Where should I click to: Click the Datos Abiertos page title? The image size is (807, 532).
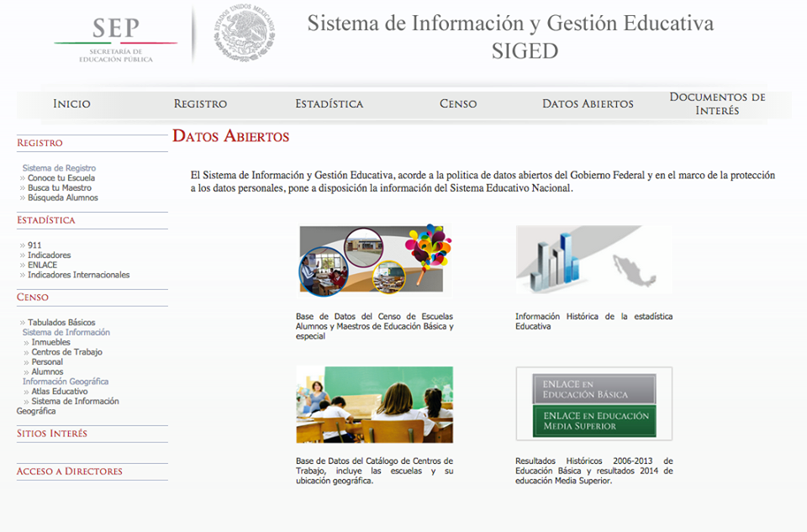point(230,136)
